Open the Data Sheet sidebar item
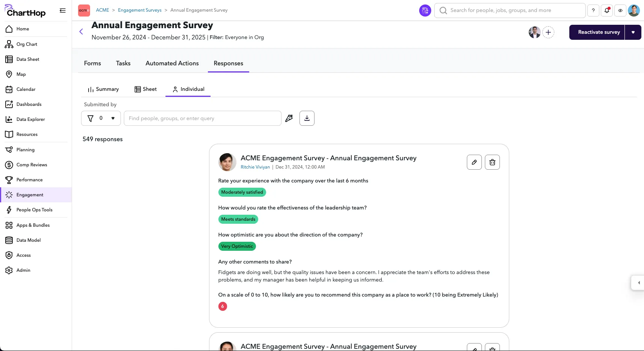 point(36,59)
